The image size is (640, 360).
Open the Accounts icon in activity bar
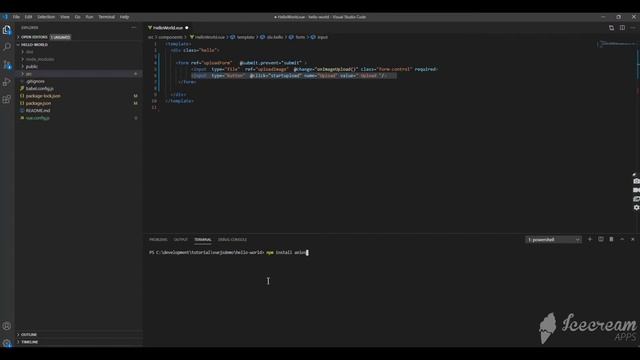7,326
